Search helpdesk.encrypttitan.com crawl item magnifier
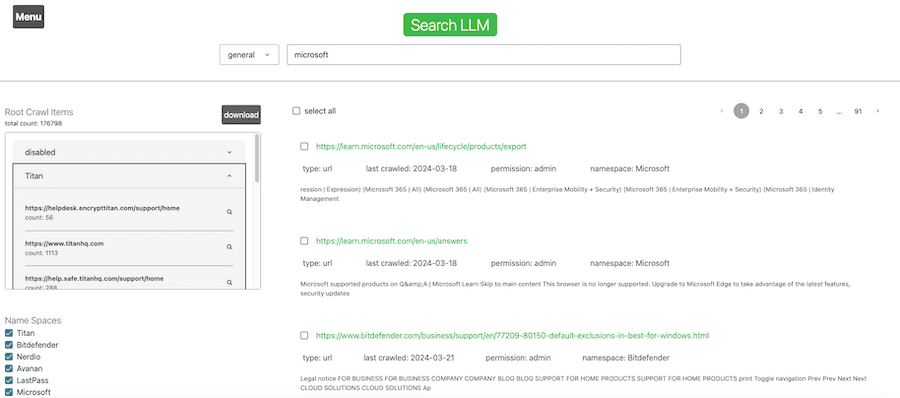Image resolution: width=900 pixels, height=398 pixels. (229, 212)
